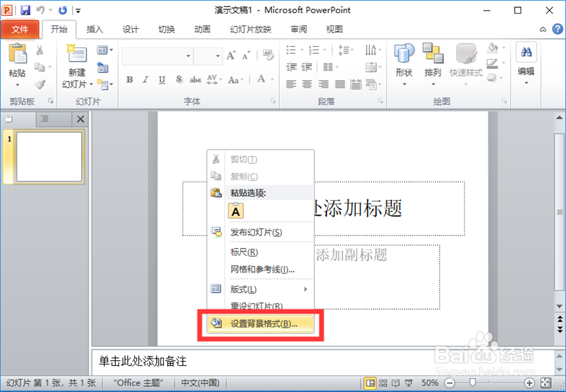Switch to the Animations ribbon tab
Image resolution: width=566 pixels, height=392 pixels.
[202, 29]
